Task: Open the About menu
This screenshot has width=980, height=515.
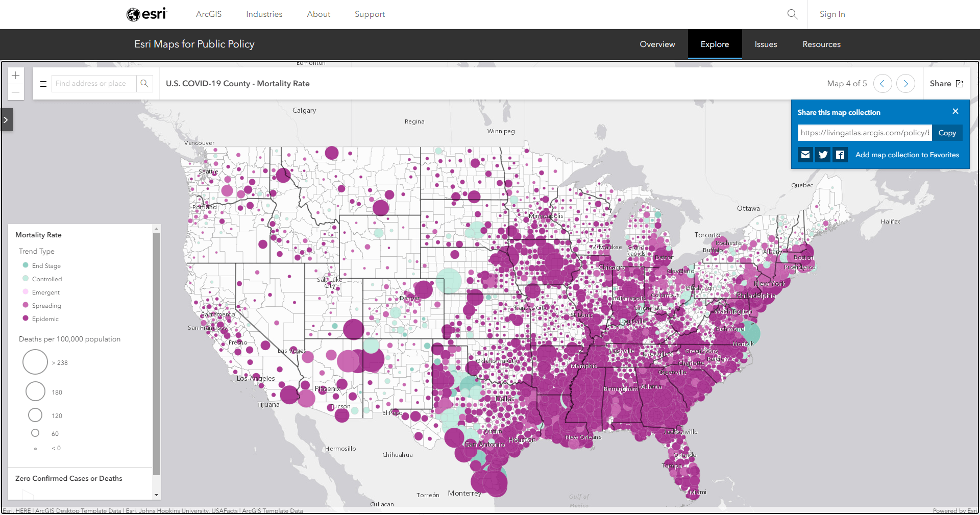Action: (x=318, y=14)
